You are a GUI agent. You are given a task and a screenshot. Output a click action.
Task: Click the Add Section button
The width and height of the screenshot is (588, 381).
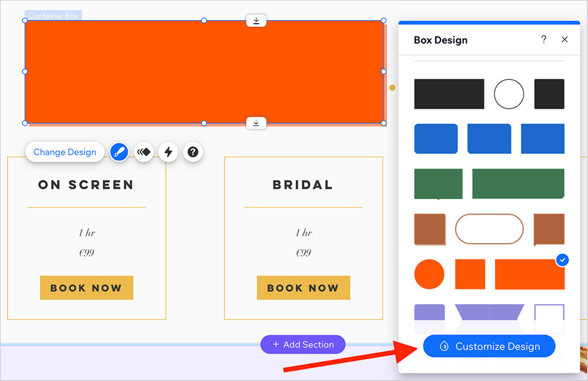[x=303, y=344]
